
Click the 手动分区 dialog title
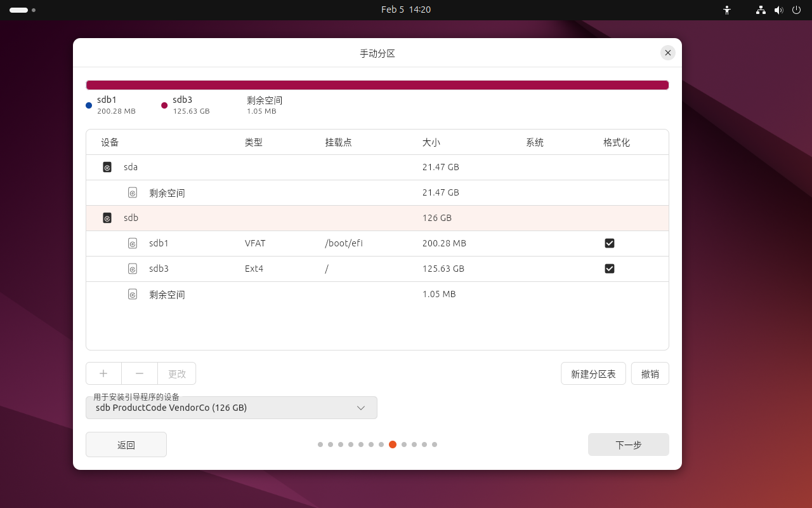[377, 53]
